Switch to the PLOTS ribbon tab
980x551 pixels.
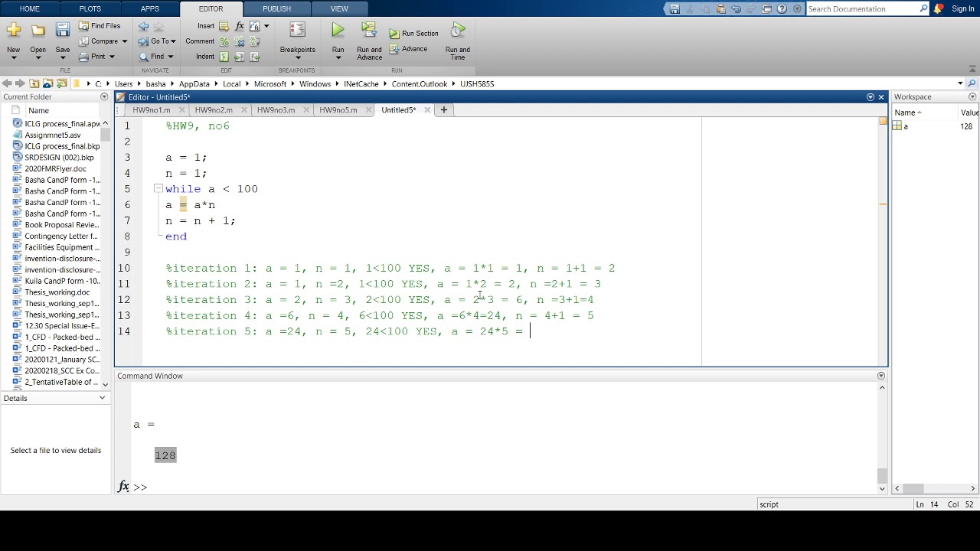[90, 9]
